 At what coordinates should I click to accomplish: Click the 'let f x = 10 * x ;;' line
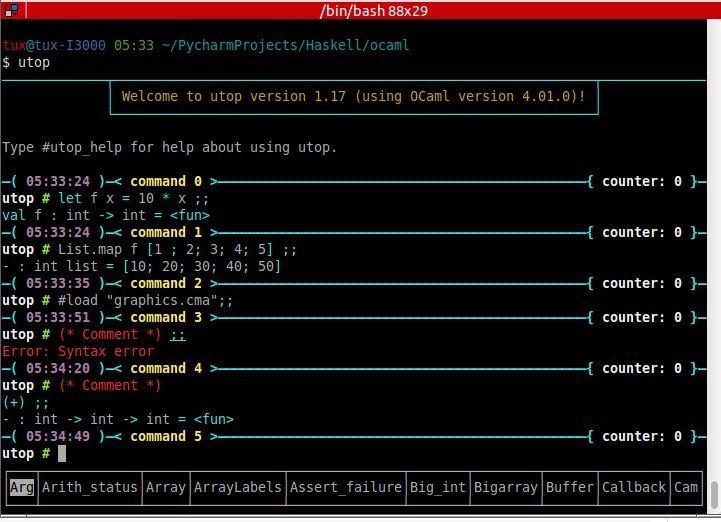133,199
